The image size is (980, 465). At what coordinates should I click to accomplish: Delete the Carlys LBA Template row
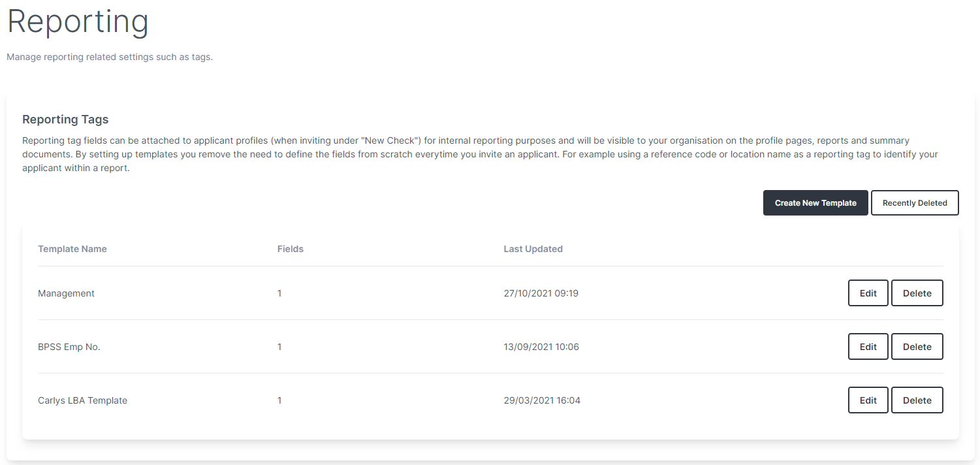pos(917,400)
